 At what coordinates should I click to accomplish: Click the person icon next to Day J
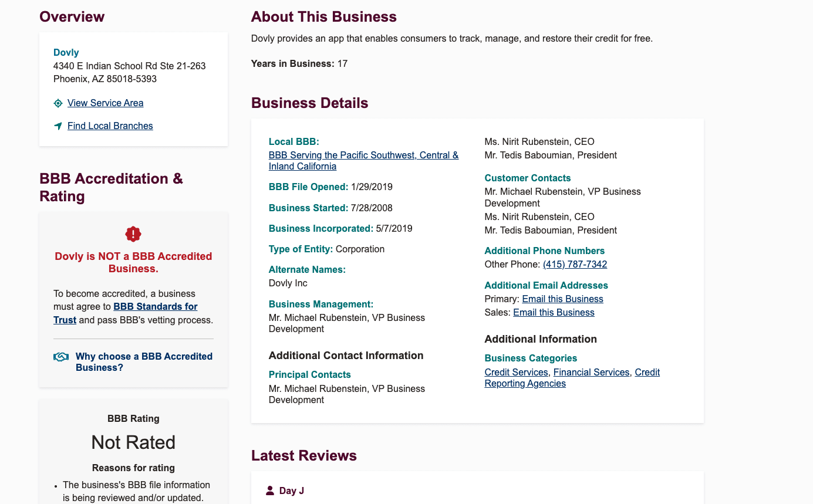(269, 490)
